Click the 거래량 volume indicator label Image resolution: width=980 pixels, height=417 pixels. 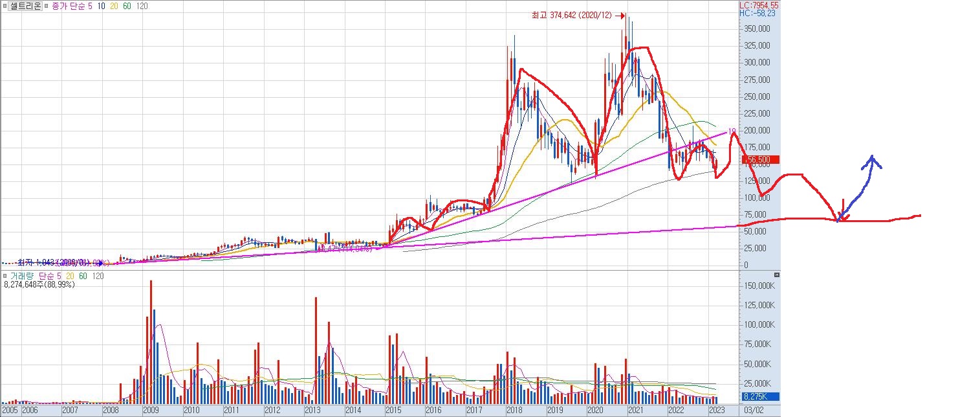click(x=21, y=276)
